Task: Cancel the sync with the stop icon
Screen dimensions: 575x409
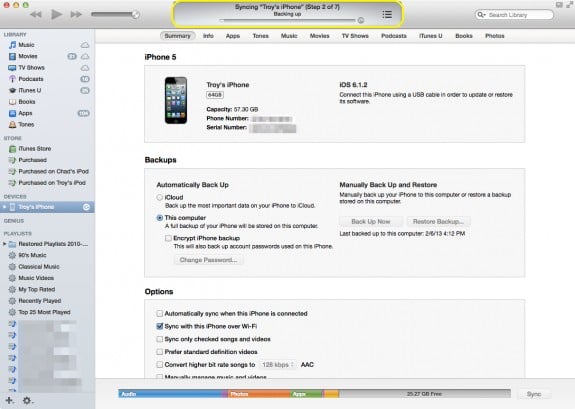Action: click(x=361, y=20)
